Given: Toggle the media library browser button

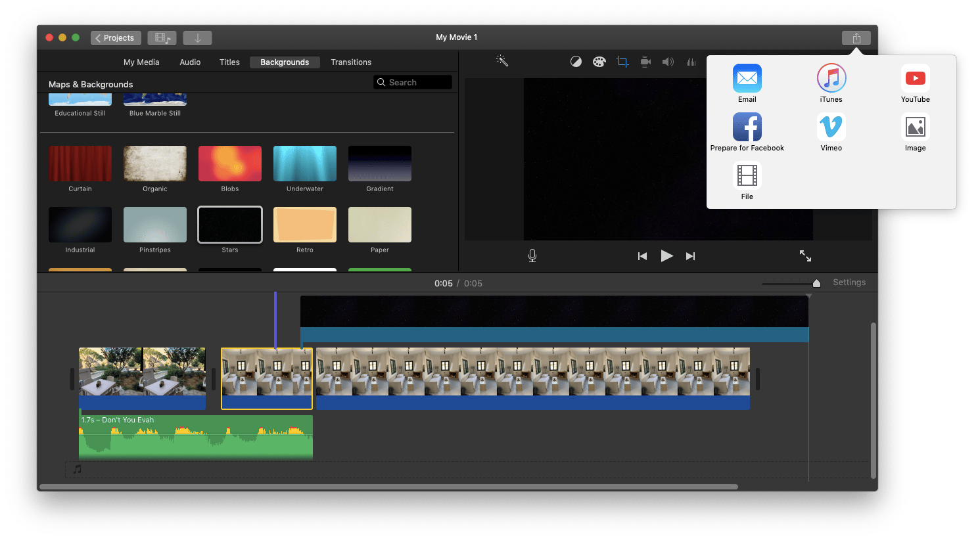Looking at the screenshot, I should (162, 38).
